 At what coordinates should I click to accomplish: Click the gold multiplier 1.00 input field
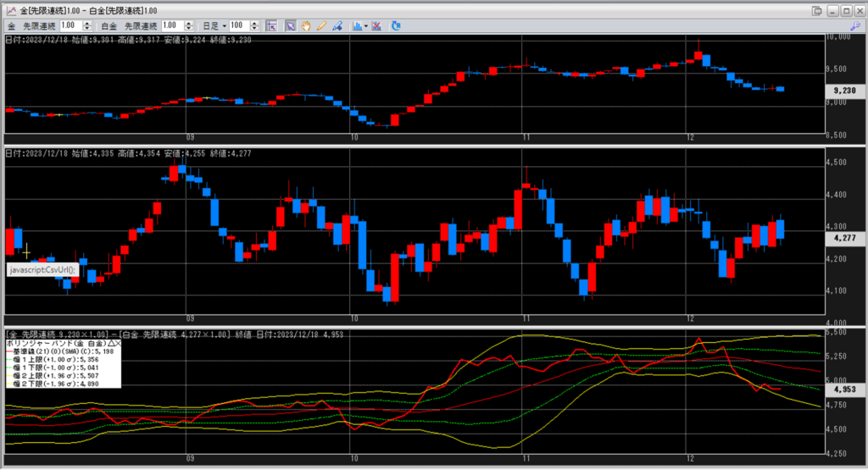point(68,25)
